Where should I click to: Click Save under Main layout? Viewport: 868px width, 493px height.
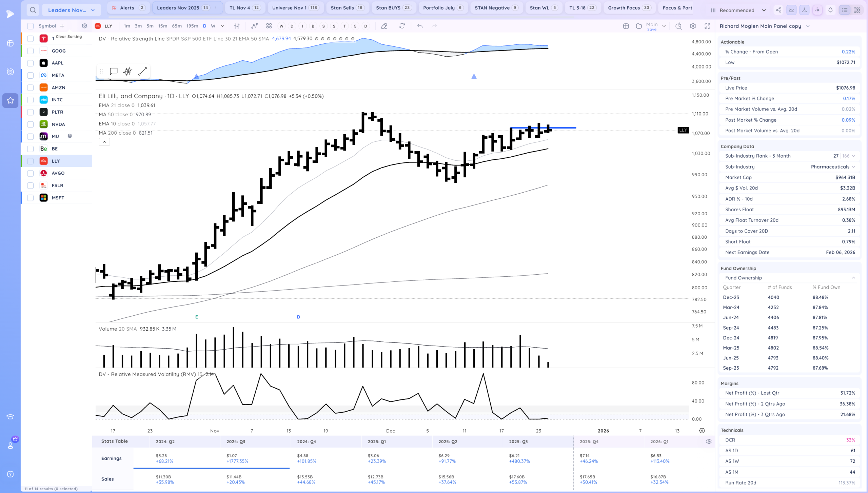(x=652, y=29)
